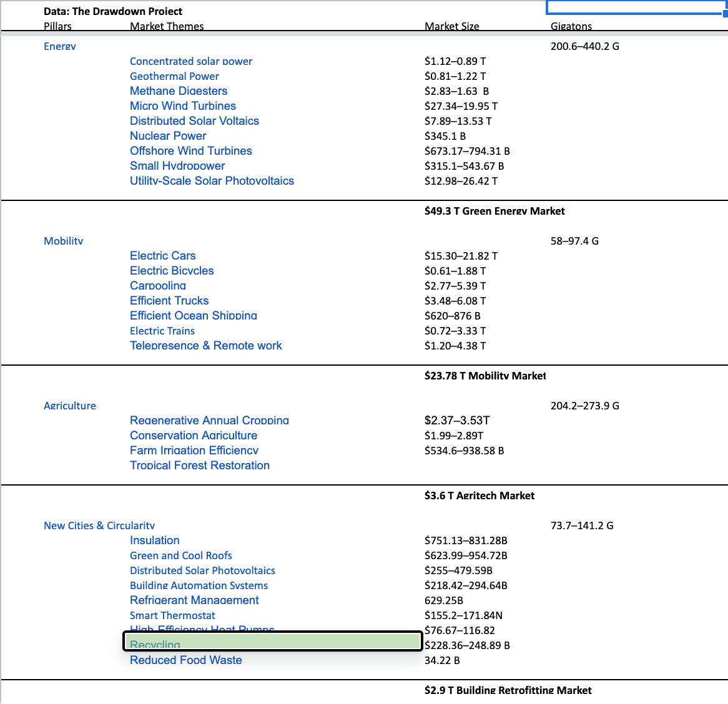The image size is (728, 704).
Task: Select 'Data: The Drawdown Project' title
Action: 113,11
